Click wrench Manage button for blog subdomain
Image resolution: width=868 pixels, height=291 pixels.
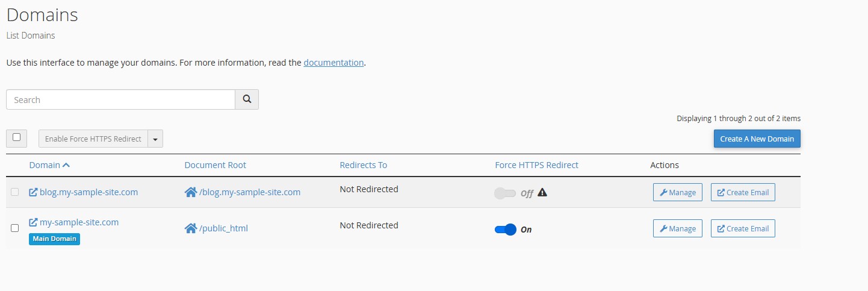click(678, 192)
